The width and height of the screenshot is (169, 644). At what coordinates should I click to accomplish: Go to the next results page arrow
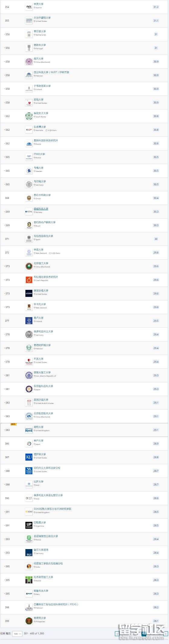[166, 633]
